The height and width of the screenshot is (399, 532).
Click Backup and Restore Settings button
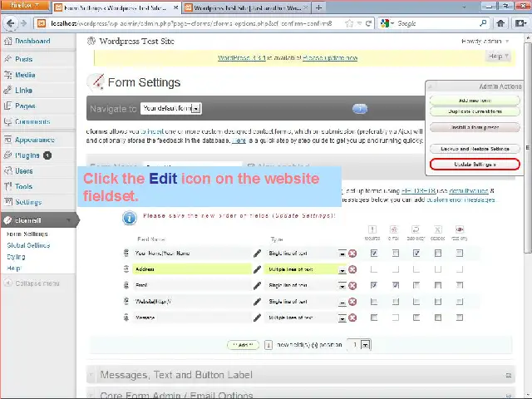475,149
